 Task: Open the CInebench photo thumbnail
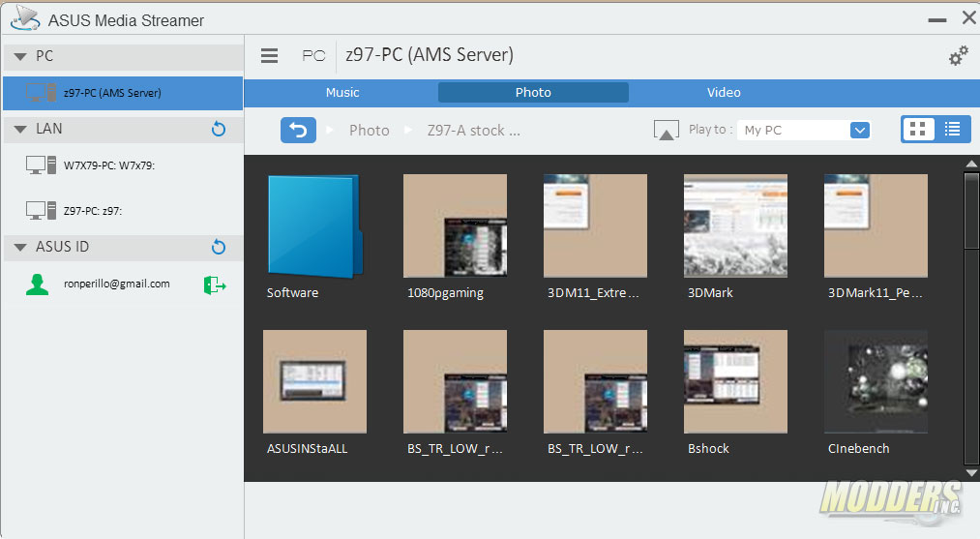click(x=876, y=381)
